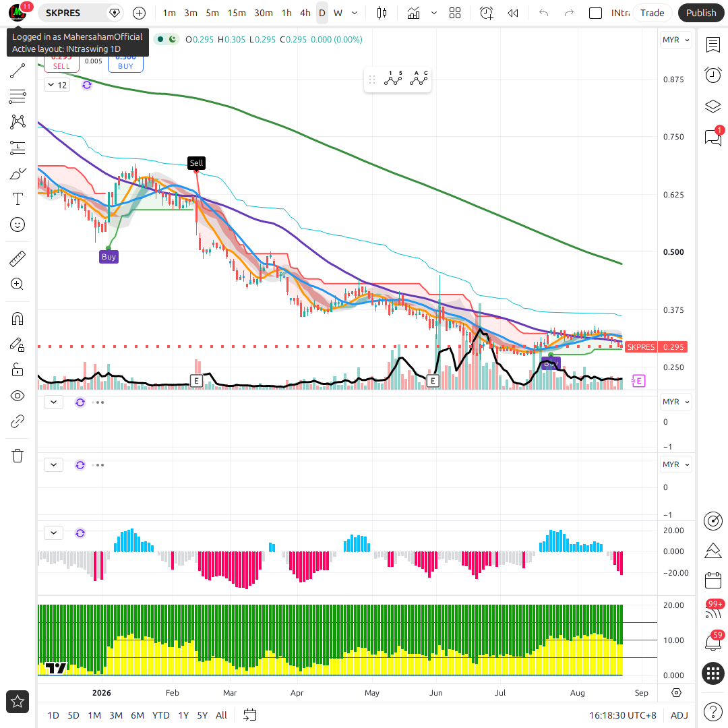Toggle magnet mode for drawings

click(x=18, y=318)
